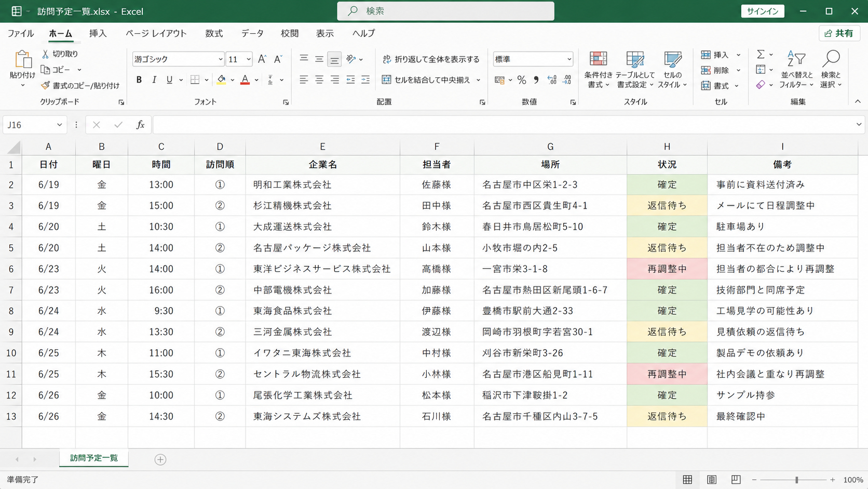868x489 pixels.
Task: Click the insert function fx icon
Action: coord(140,125)
